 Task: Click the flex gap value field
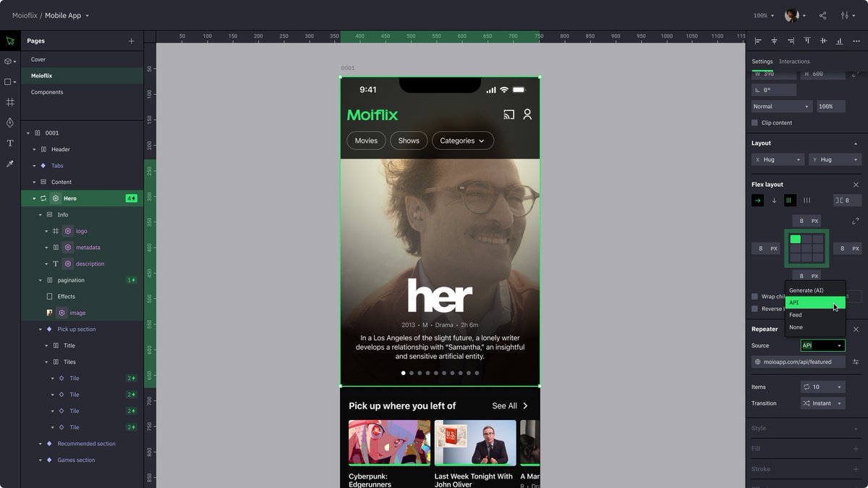[846, 201]
